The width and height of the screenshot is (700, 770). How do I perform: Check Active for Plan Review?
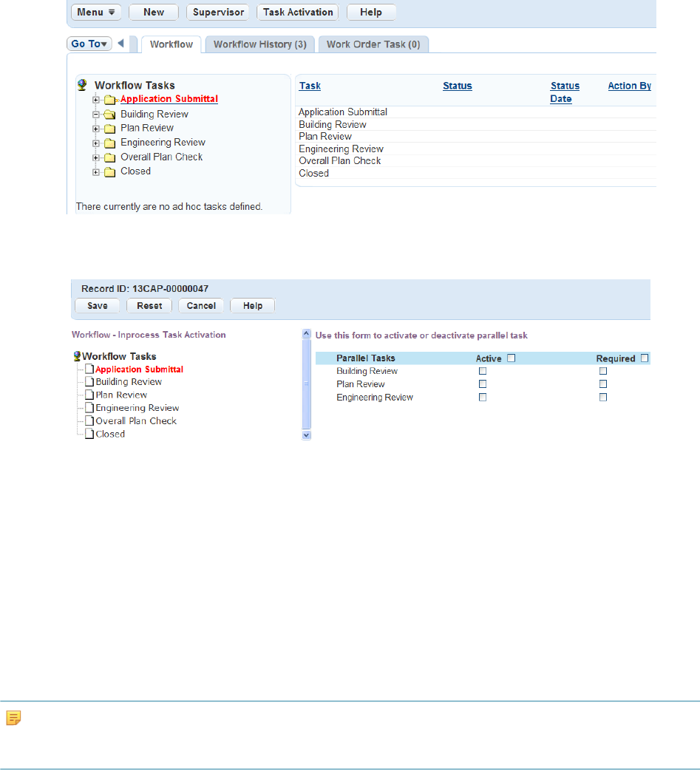point(483,384)
